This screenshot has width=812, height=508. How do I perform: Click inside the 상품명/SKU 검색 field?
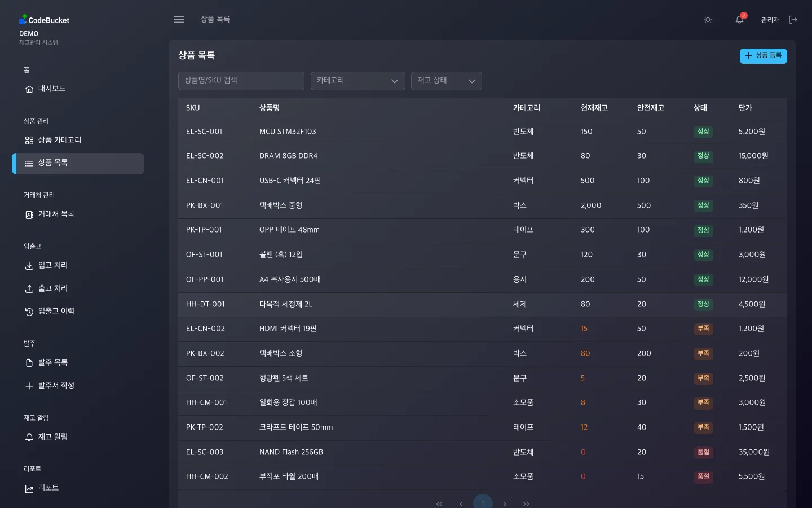coord(241,81)
